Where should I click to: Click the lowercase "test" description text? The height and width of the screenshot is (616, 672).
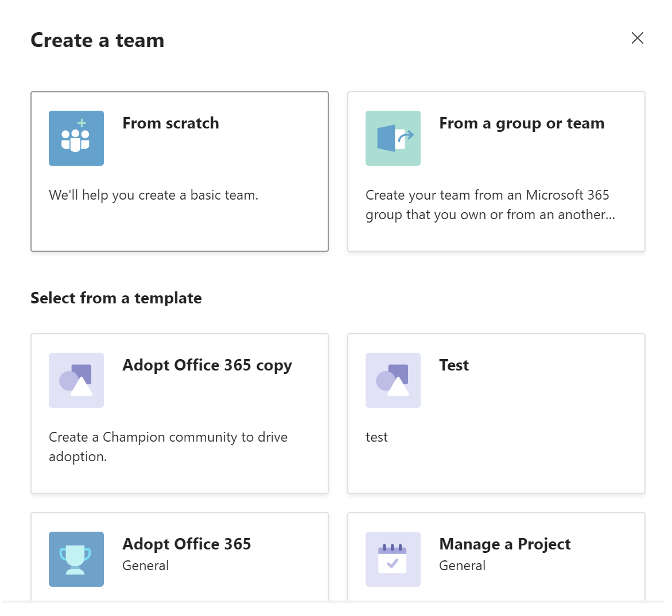click(x=376, y=438)
